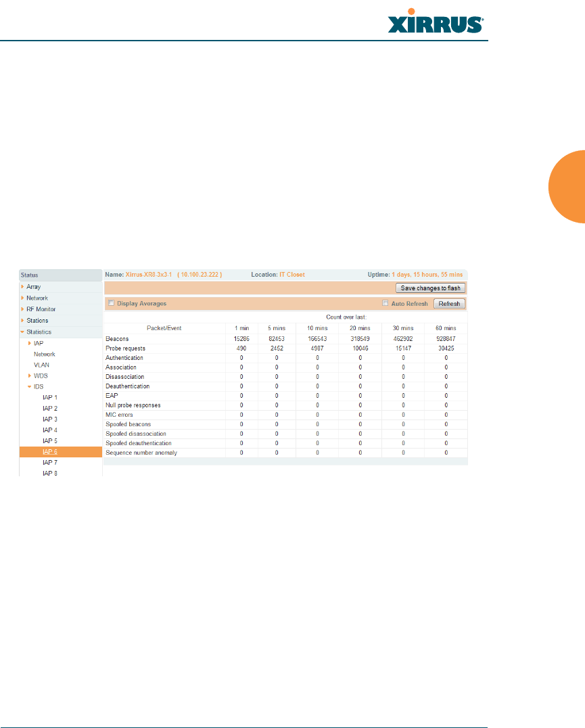The height and width of the screenshot is (728, 585).
Task: Click location value IT Closet
Action: pyautogui.click(x=292, y=275)
